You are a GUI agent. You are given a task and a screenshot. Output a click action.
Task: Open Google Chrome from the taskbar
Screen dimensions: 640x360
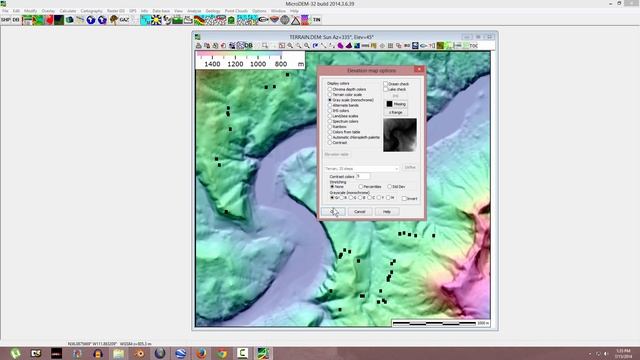(x=222, y=353)
